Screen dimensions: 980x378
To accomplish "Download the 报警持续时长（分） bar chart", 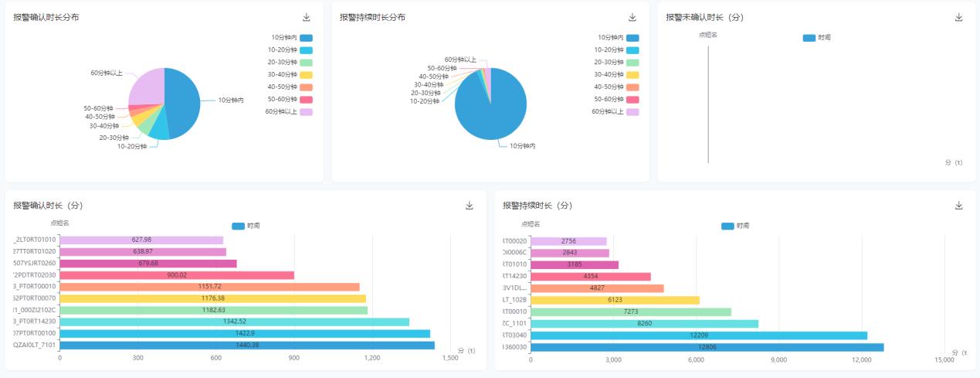I will pyautogui.click(x=958, y=206).
